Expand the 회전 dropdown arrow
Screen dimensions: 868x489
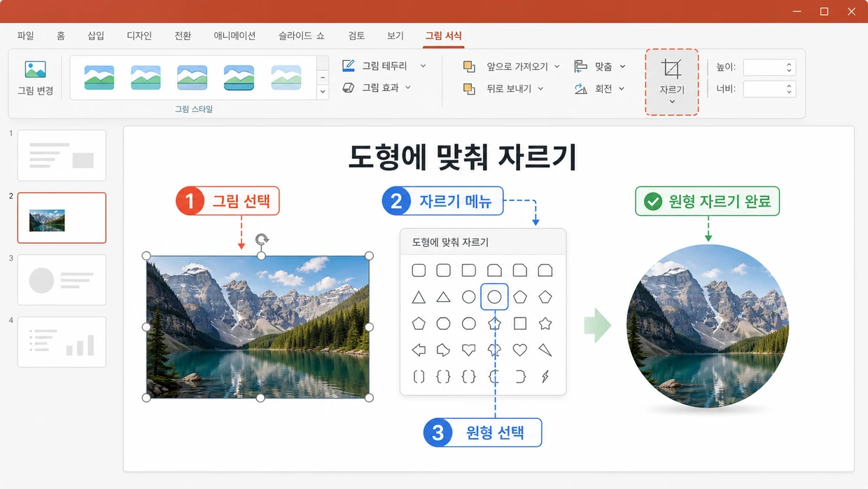coord(622,89)
